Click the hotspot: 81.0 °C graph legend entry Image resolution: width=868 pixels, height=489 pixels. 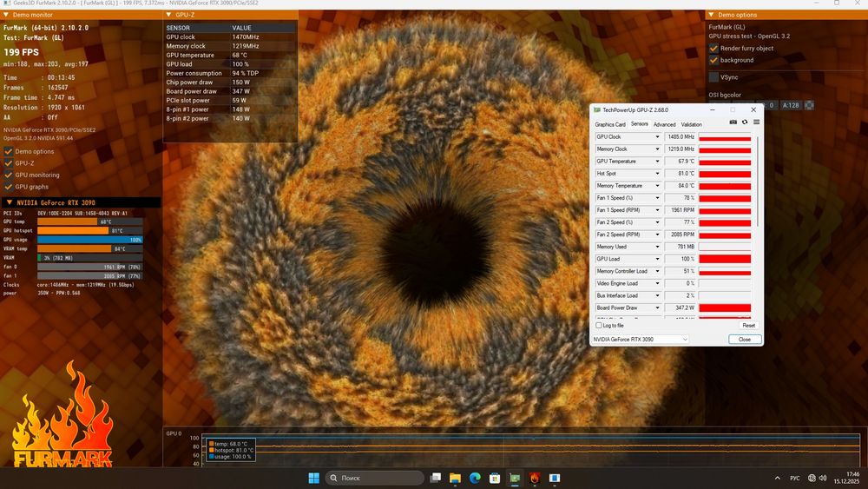231,450
